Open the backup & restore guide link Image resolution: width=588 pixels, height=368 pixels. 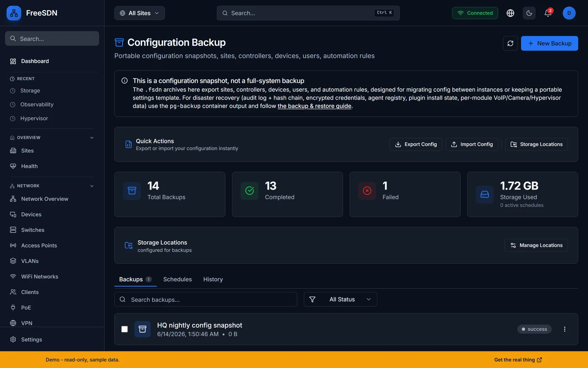(315, 106)
